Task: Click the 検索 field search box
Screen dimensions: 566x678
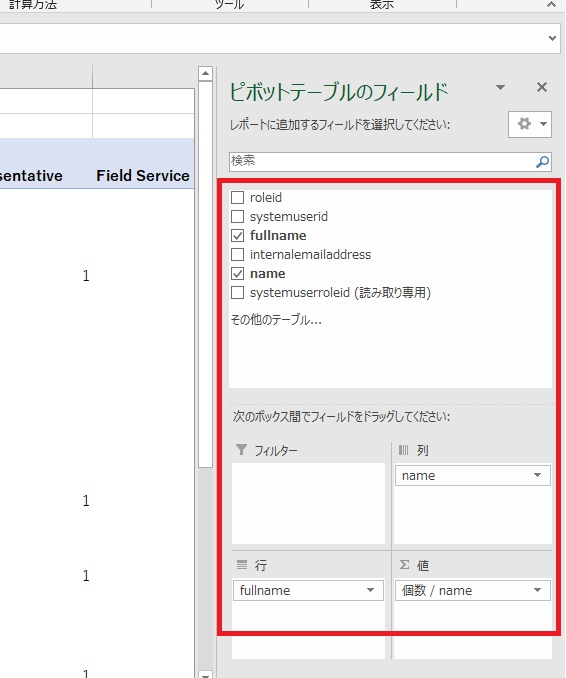Action: (390, 162)
